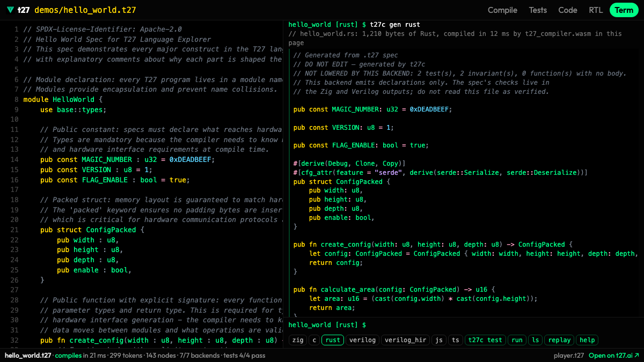Click demos/hello_world.t27 file path in header
This screenshot has width=644, height=362.
pos(85,10)
